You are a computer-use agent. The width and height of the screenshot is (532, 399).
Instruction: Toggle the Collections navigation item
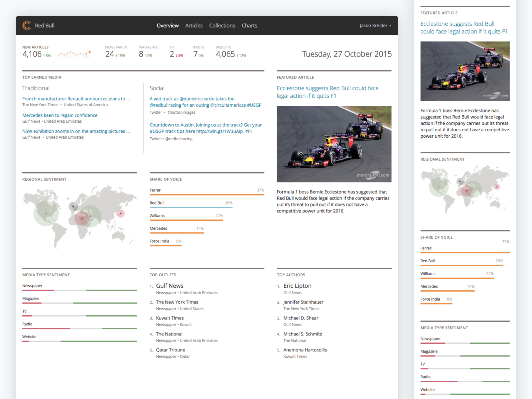point(222,25)
